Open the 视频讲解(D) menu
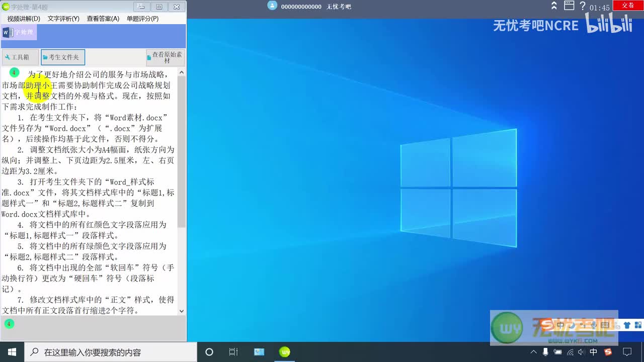644x362 pixels. pos(24,19)
